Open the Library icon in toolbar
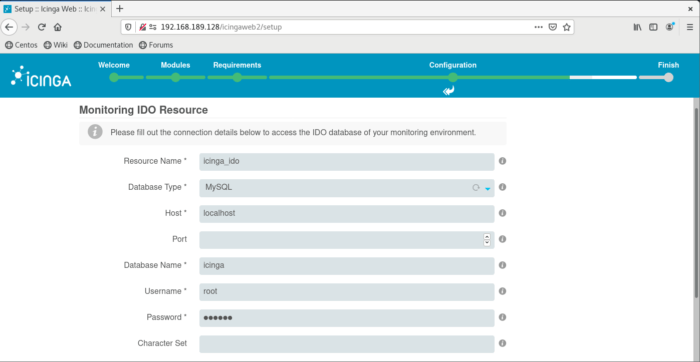The width and height of the screenshot is (700, 362). [x=638, y=27]
